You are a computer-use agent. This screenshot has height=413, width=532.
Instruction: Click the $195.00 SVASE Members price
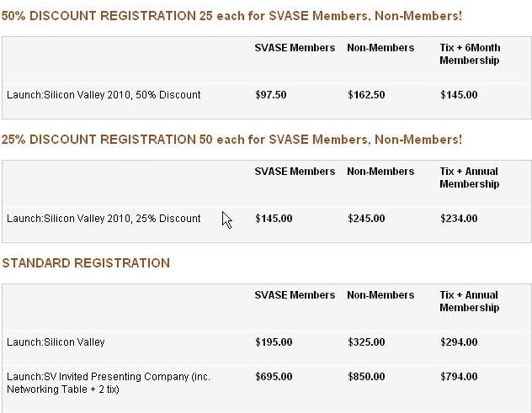pos(273,342)
